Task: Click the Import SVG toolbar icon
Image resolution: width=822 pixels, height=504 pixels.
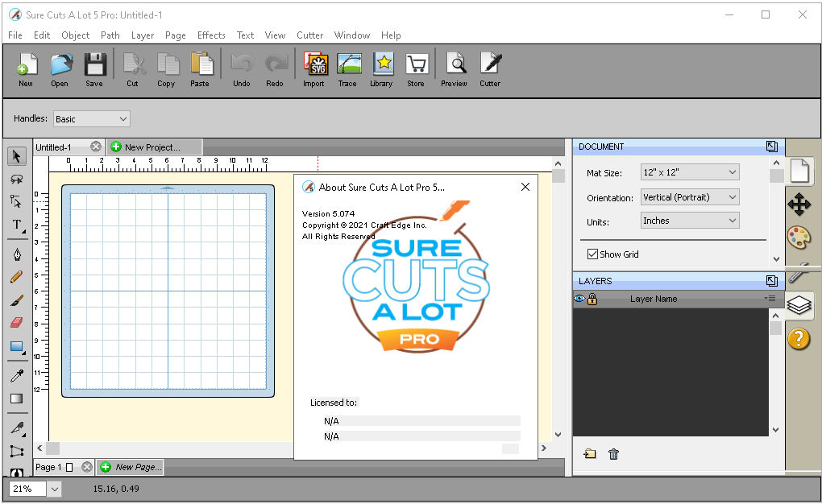Action: point(313,69)
